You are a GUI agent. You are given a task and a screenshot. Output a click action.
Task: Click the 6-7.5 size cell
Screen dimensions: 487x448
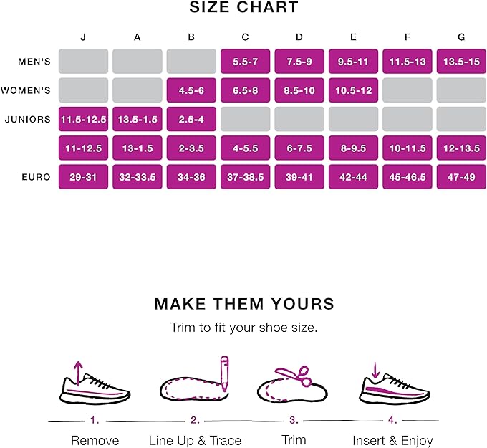click(299, 148)
